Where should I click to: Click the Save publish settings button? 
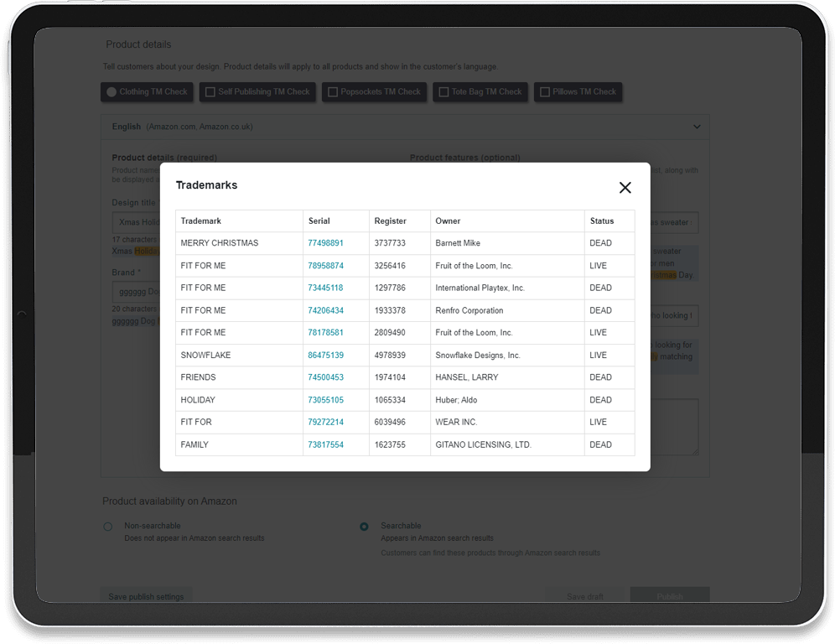pyautogui.click(x=146, y=596)
